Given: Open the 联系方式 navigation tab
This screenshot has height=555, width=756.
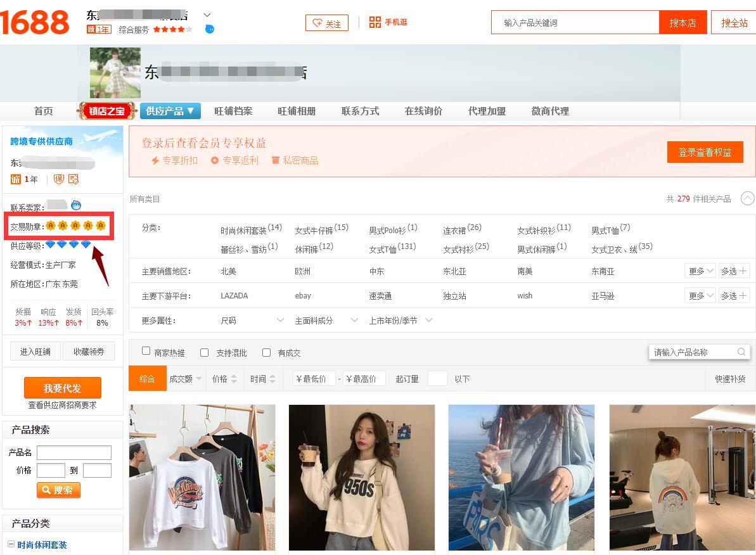Looking at the screenshot, I should click(360, 111).
